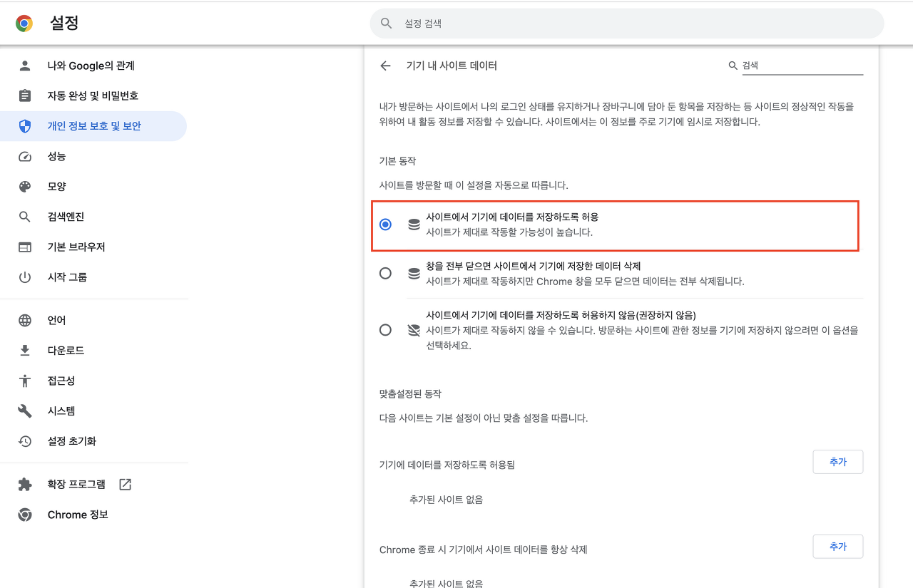
Task: Click the speedometer icon for 성능
Action: tap(25, 156)
